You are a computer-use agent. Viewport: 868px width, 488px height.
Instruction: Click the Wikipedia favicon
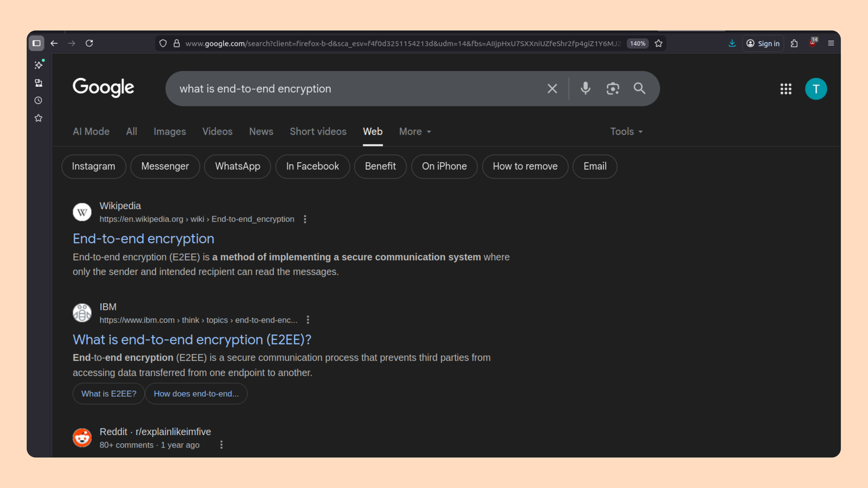[82, 212]
